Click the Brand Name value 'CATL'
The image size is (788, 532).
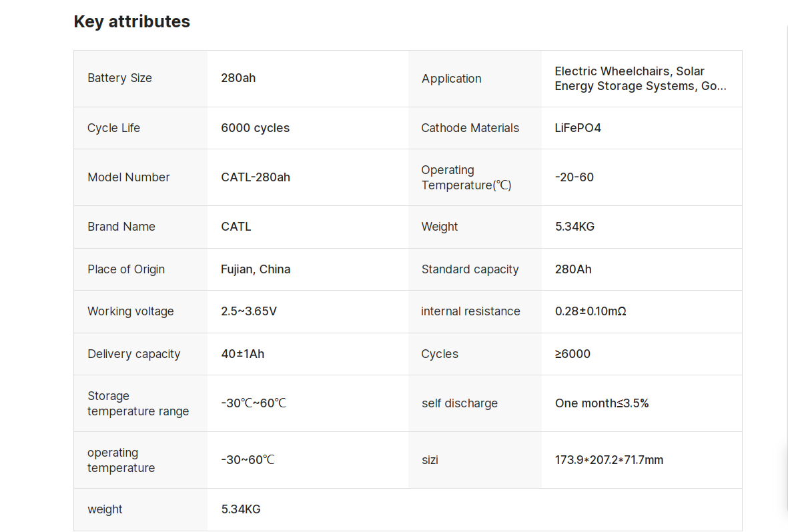[236, 227]
